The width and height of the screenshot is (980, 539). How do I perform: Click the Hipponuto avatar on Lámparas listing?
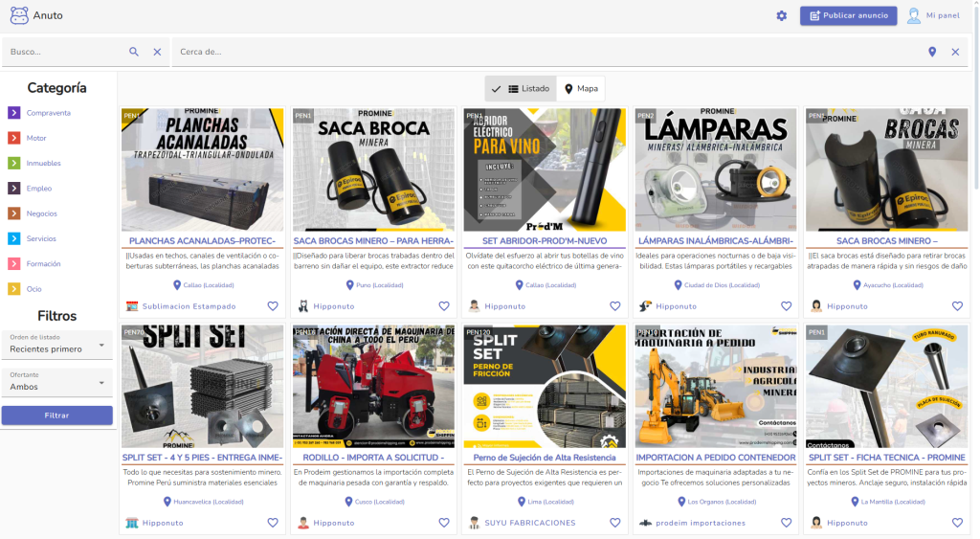(x=646, y=306)
